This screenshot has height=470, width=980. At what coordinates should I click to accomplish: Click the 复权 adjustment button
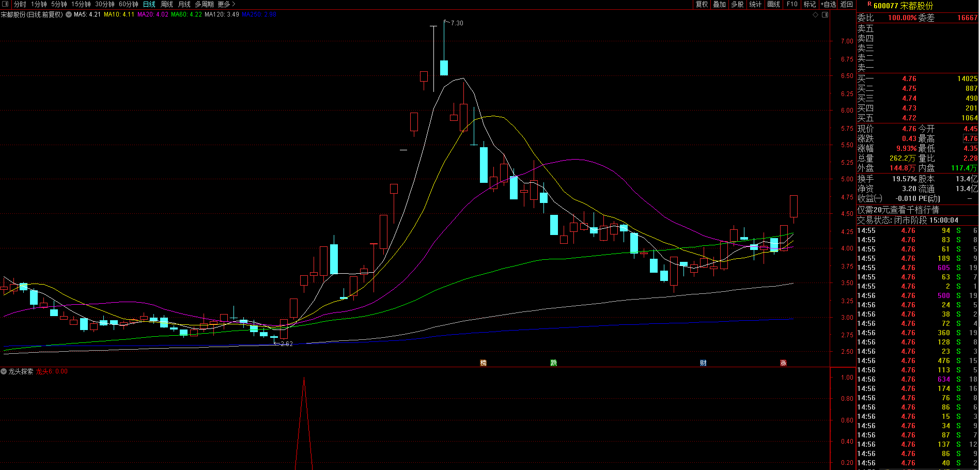(x=702, y=4)
